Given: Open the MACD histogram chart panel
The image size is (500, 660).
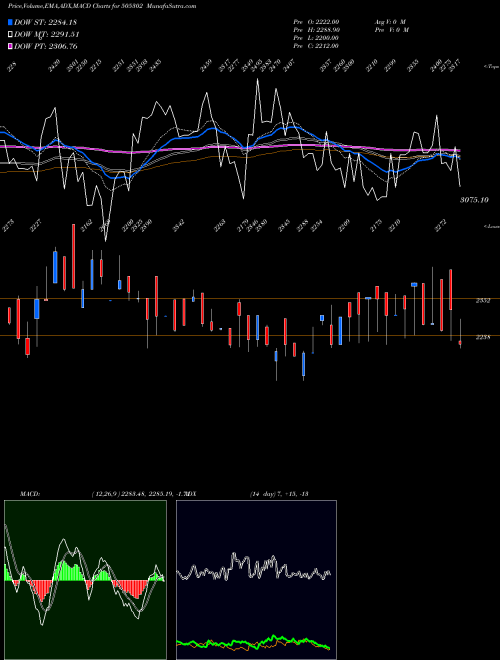Looking at the screenshot, I should pyautogui.click(x=85, y=580).
